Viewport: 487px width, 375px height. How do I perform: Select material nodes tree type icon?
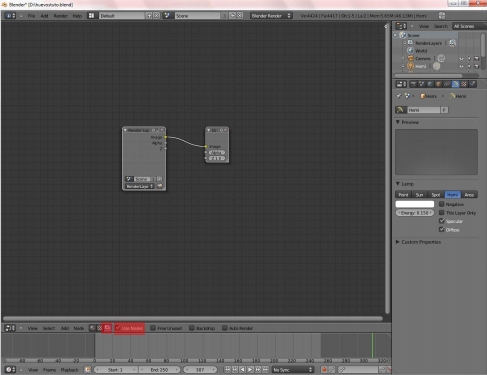[92, 328]
